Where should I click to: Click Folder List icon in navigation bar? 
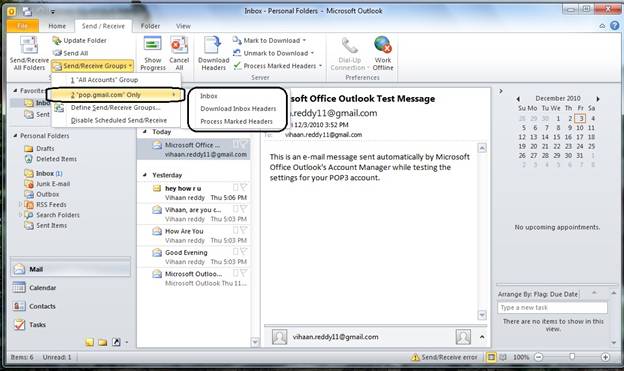(103, 342)
